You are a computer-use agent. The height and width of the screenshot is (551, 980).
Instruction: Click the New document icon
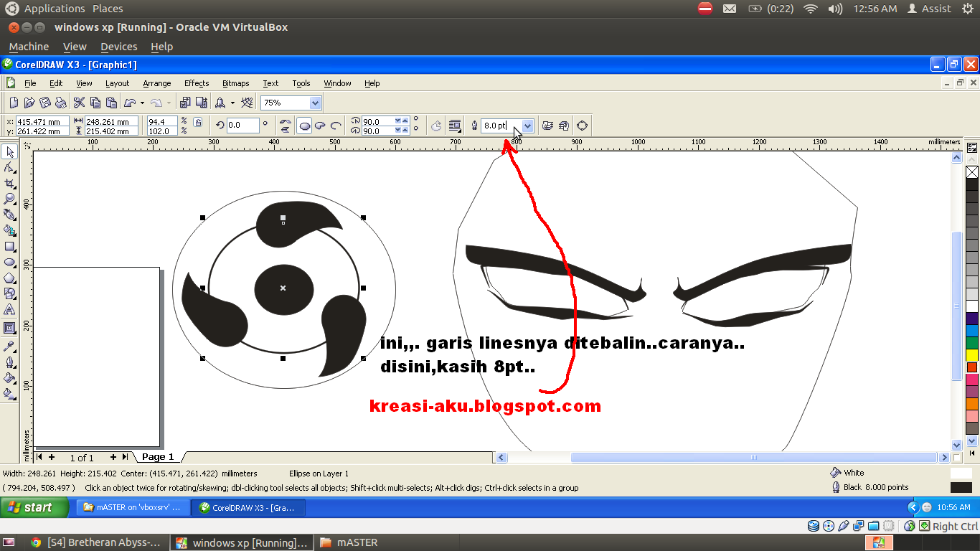coord(14,103)
